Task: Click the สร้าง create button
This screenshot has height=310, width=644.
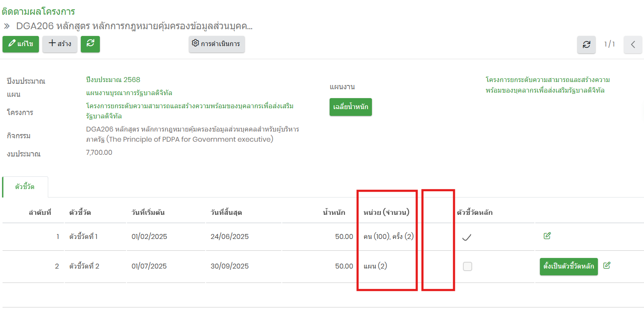Action: pos(60,44)
